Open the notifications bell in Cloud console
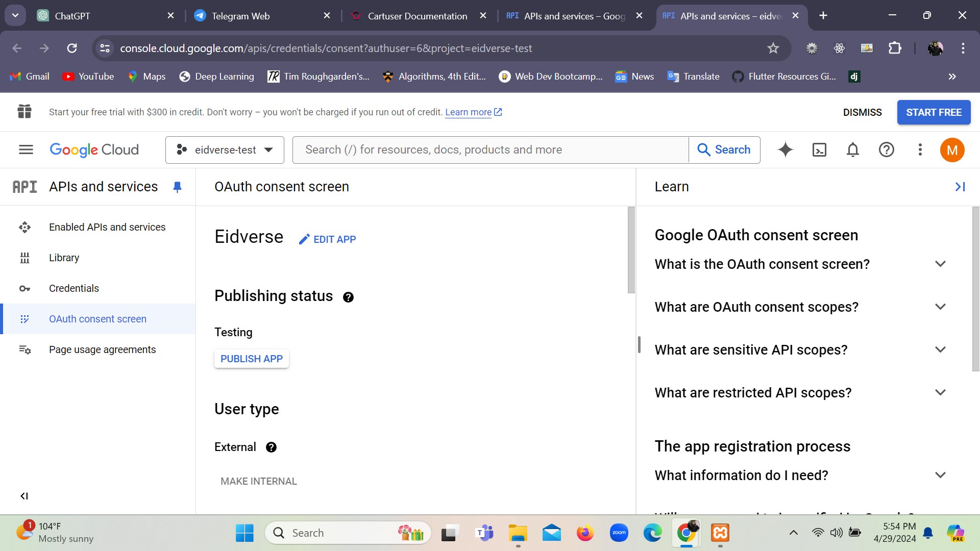 click(x=853, y=149)
